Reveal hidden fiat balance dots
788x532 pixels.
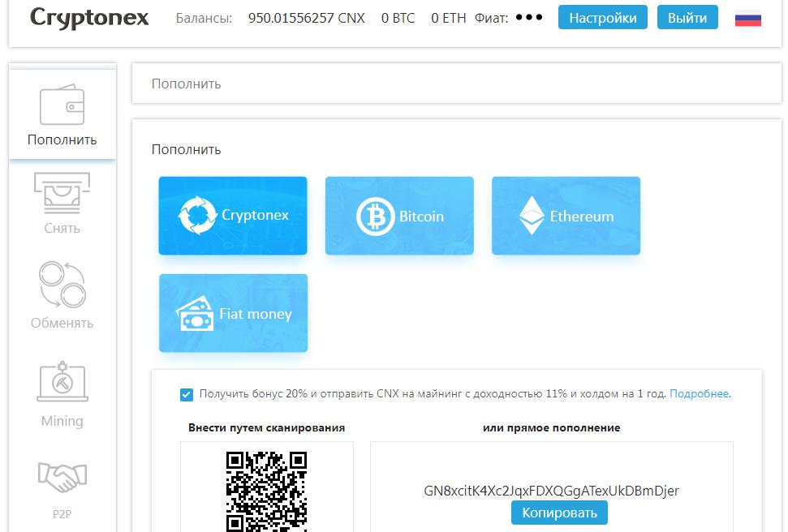click(x=529, y=18)
